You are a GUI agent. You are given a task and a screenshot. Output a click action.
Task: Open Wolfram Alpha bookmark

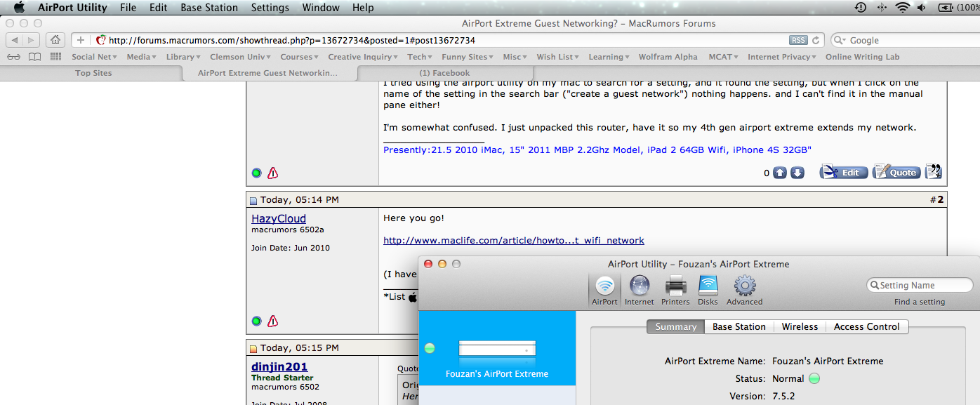click(x=668, y=57)
